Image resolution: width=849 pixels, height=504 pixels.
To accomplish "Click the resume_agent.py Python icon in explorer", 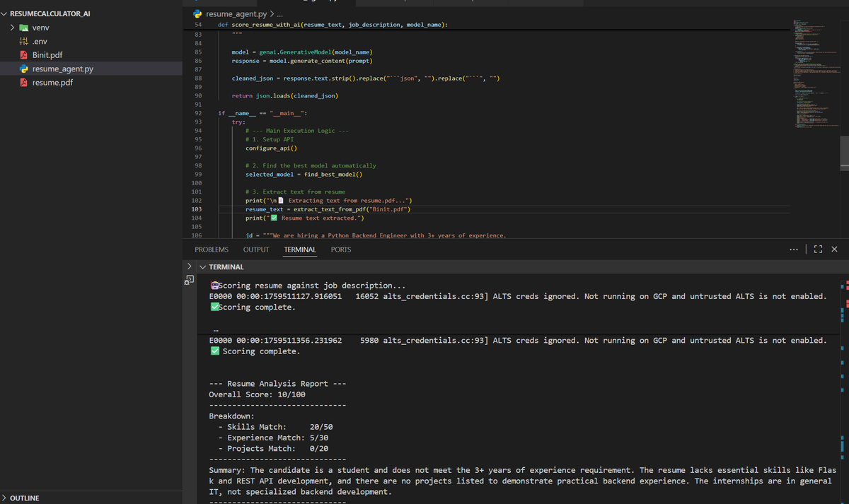I will pyautogui.click(x=24, y=69).
